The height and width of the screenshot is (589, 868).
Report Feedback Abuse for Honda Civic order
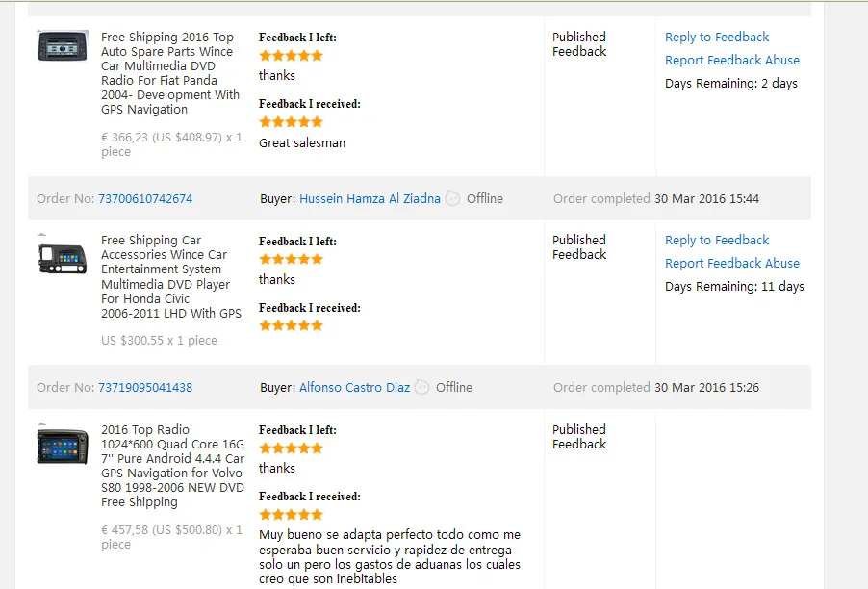(x=732, y=264)
